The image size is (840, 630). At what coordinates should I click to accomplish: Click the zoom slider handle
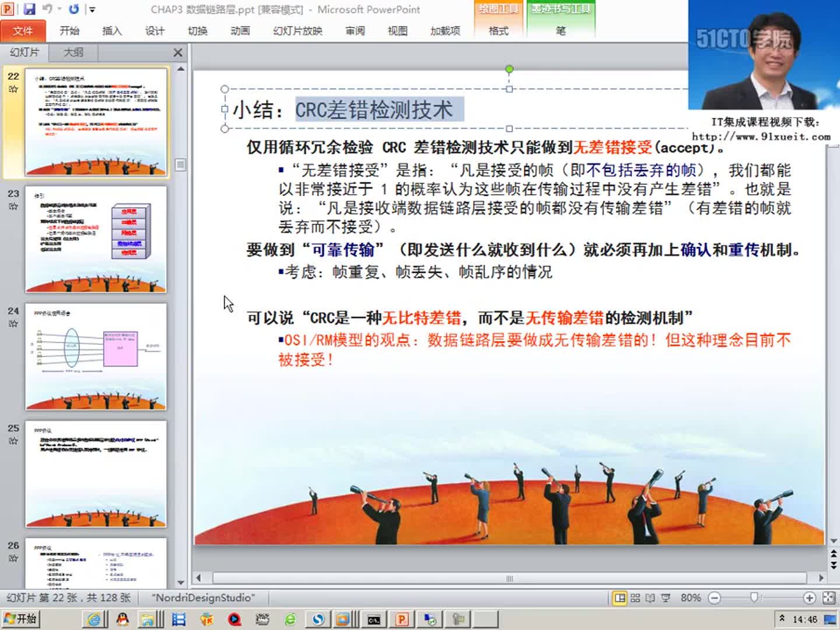tap(754, 597)
